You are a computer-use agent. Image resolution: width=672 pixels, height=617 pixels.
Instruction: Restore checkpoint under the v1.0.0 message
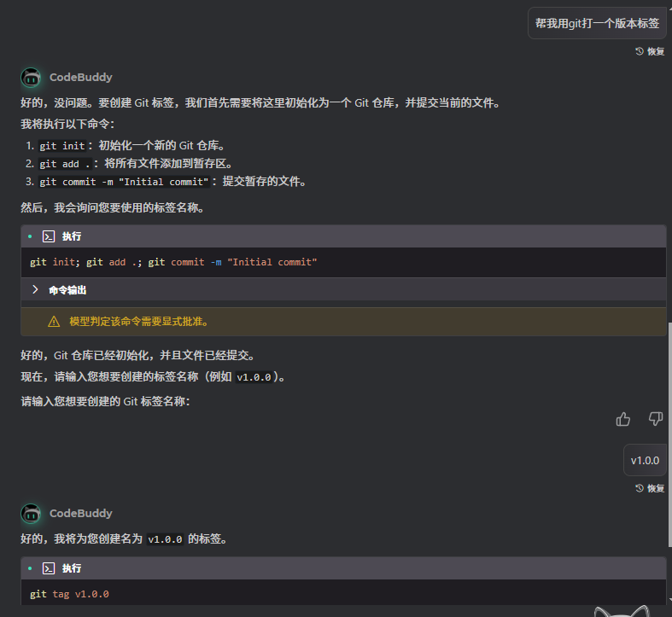pyautogui.click(x=650, y=488)
